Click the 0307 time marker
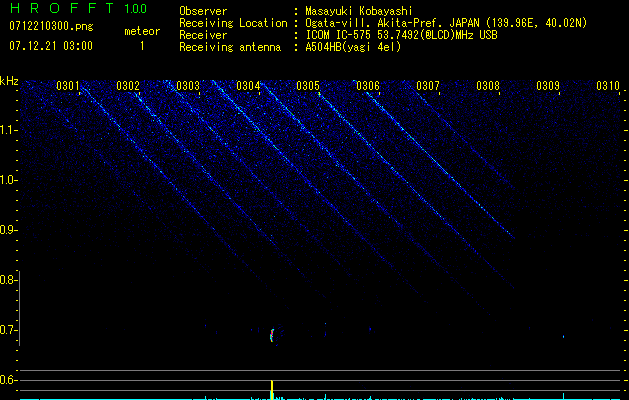Viewport: 629px width, 400px height. [428, 86]
